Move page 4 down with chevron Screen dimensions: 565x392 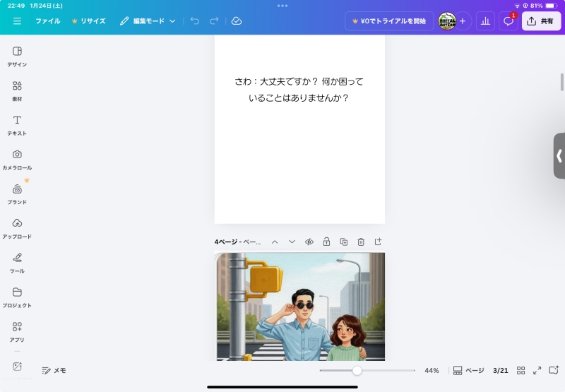pos(292,242)
